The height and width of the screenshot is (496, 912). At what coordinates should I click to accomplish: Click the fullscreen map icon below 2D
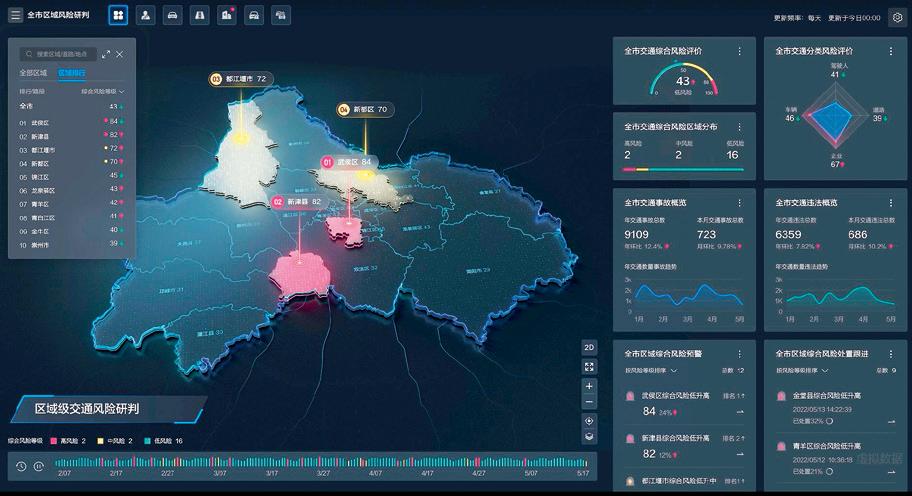point(589,367)
